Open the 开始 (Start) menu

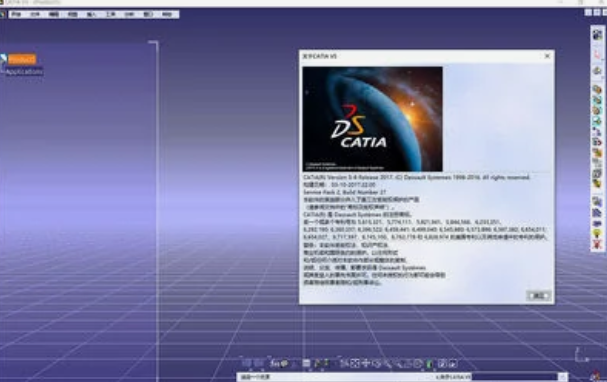[16, 14]
